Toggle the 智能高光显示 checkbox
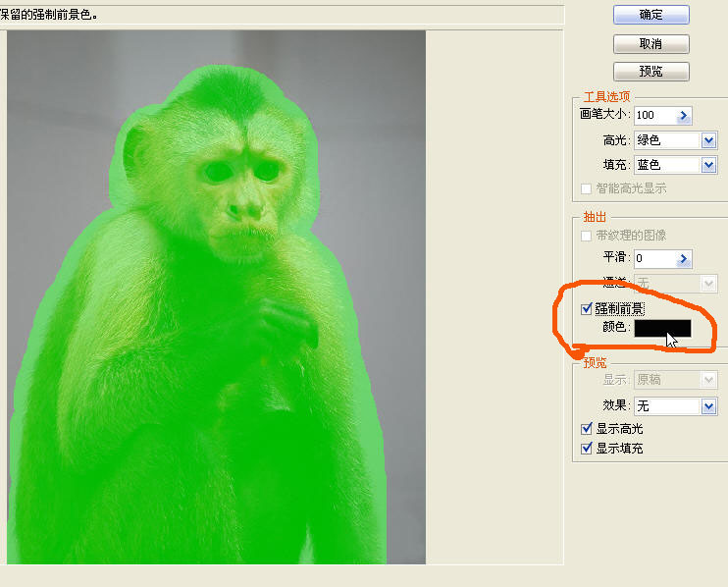Viewport: 728px width, 587px height. pyautogui.click(x=587, y=188)
